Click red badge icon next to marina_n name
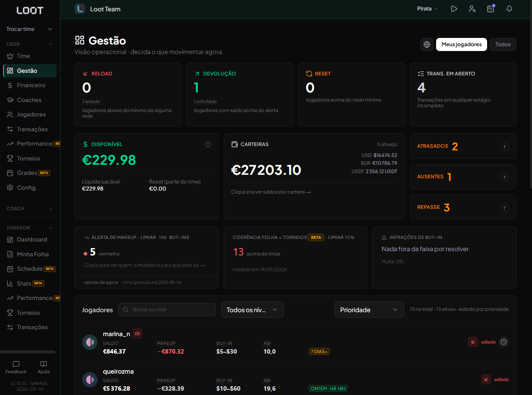 point(137,334)
